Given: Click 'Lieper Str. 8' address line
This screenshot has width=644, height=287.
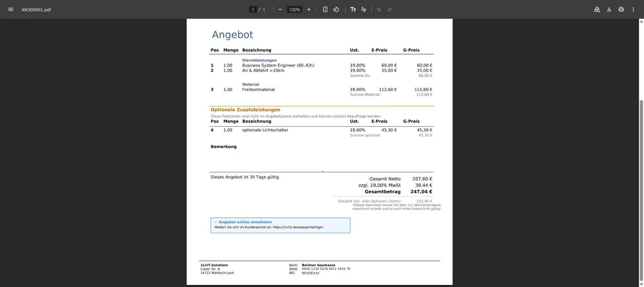Looking at the screenshot, I should [211, 269].
